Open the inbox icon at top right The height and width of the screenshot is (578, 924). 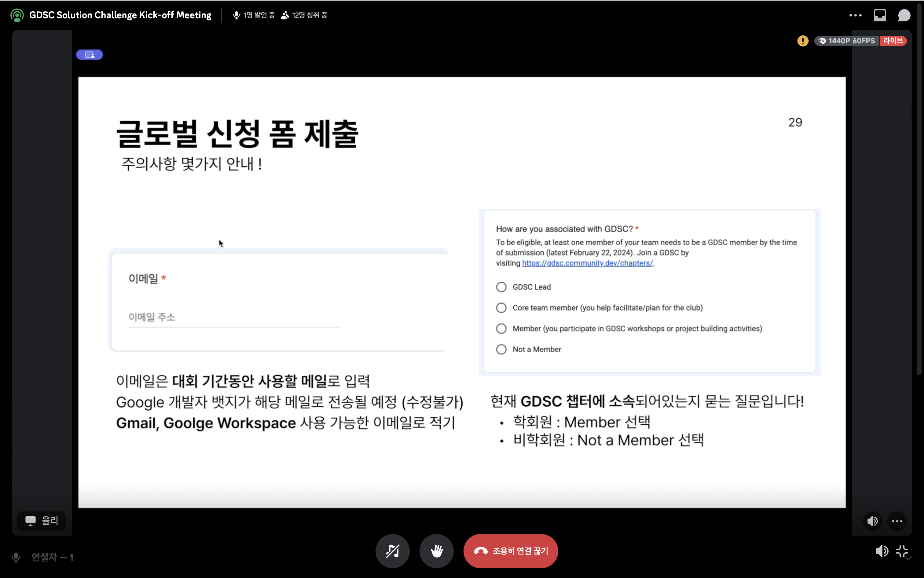pyautogui.click(x=880, y=15)
